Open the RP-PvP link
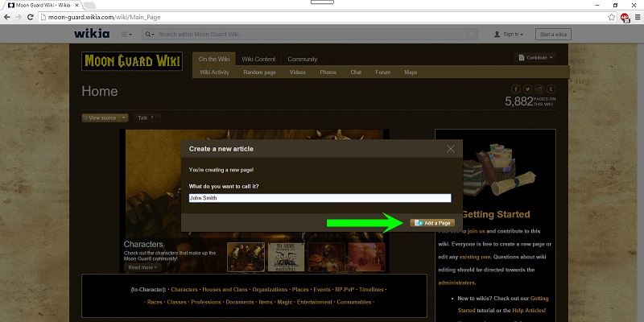Screen dimensions: 644x322 point(345,290)
